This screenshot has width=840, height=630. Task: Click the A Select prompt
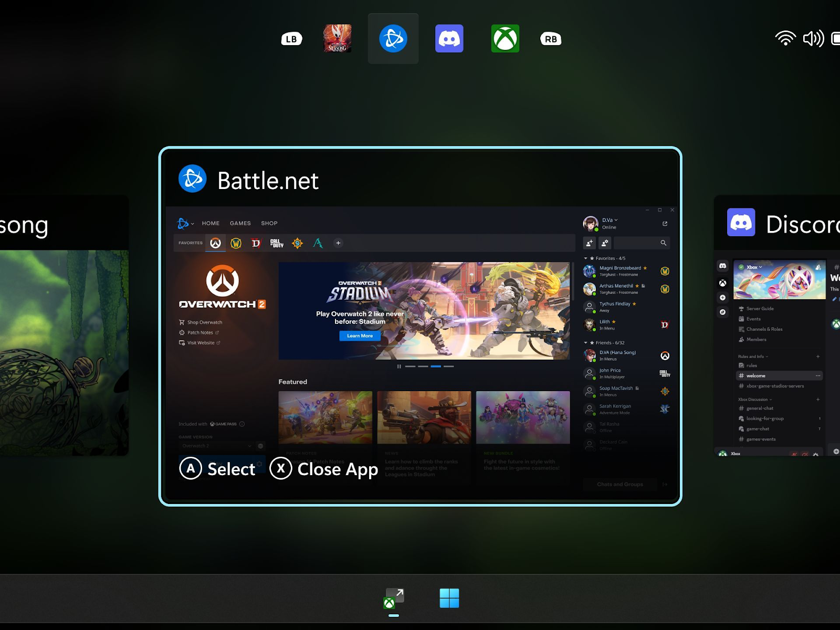click(x=217, y=468)
